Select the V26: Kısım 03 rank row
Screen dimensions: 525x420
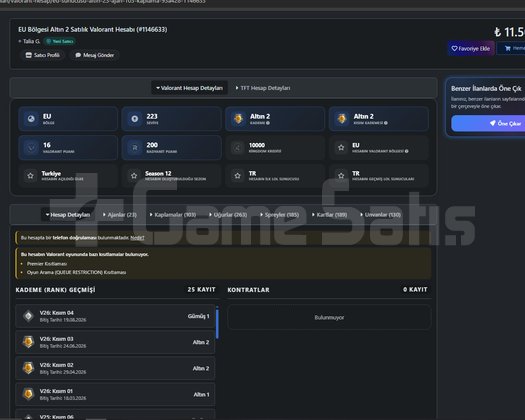pyautogui.click(x=115, y=342)
